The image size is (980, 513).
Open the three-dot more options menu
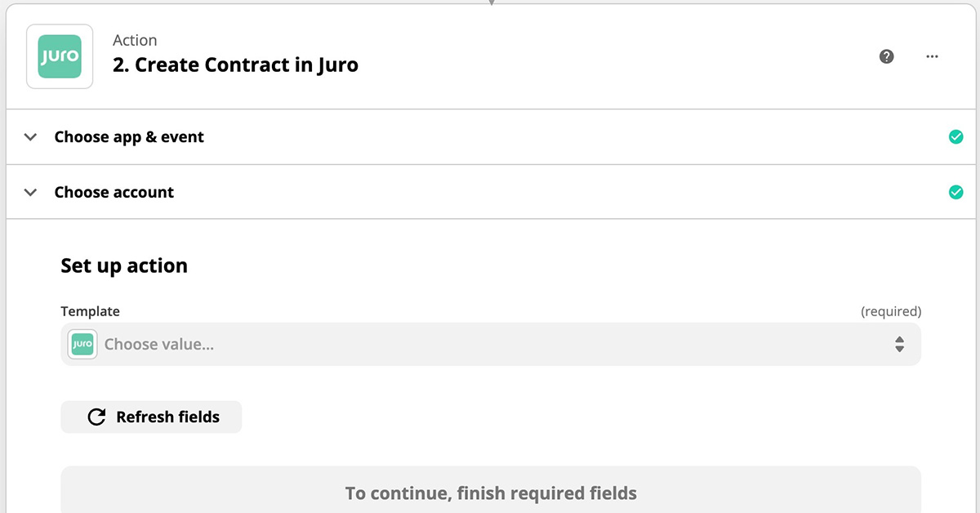coord(932,56)
